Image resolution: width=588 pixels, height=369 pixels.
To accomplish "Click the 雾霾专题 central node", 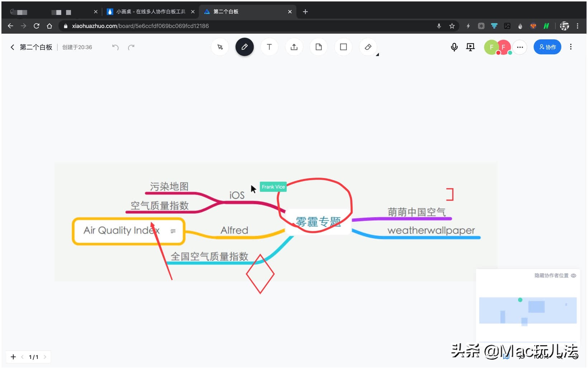I will click(318, 222).
